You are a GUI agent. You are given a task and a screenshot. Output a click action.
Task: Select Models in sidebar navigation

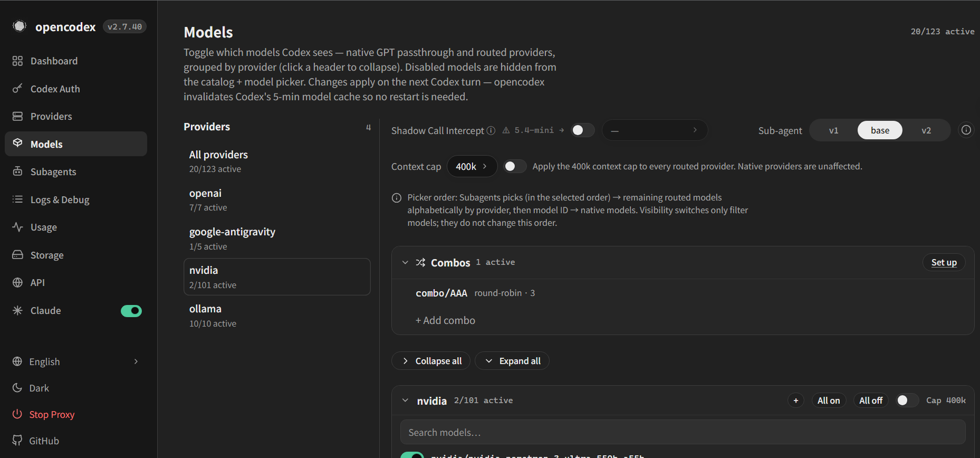click(76, 144)
